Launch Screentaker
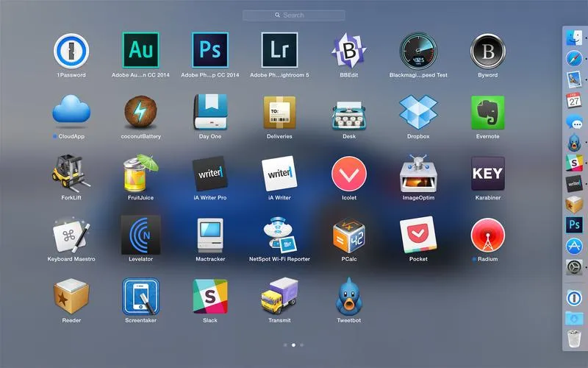Viewport: 588px width, 368px height. click(140, 297)
